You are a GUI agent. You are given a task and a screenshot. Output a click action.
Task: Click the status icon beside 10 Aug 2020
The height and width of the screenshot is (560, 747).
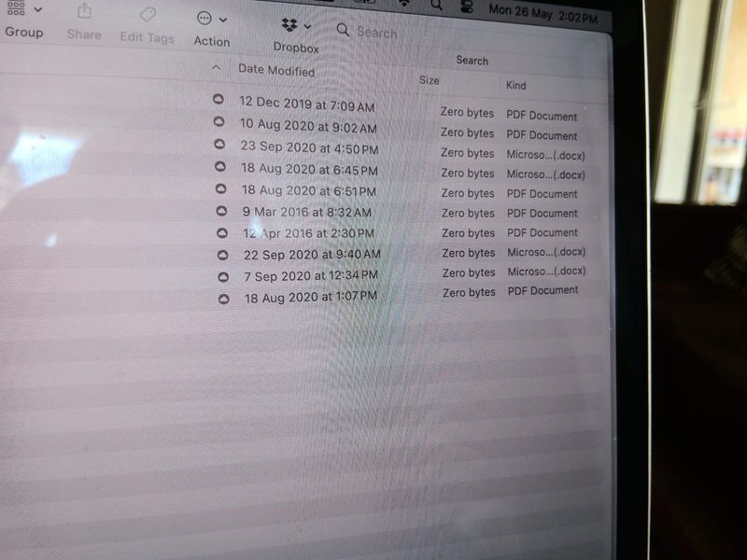click(x=218, y=121)
